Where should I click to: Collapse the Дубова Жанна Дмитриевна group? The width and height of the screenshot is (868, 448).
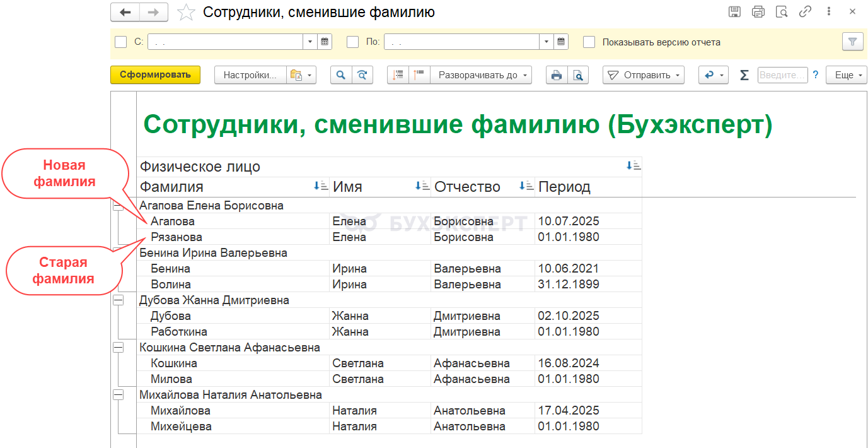click(118, 300)
